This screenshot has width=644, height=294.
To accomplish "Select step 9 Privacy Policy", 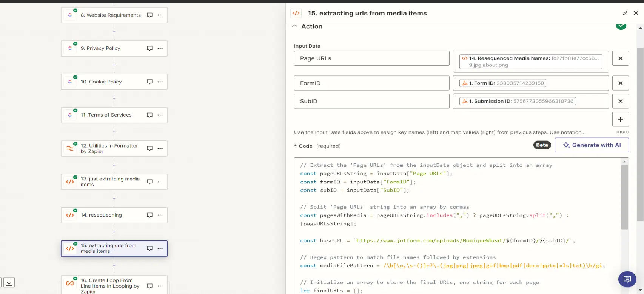I will (x=114, y=48).
